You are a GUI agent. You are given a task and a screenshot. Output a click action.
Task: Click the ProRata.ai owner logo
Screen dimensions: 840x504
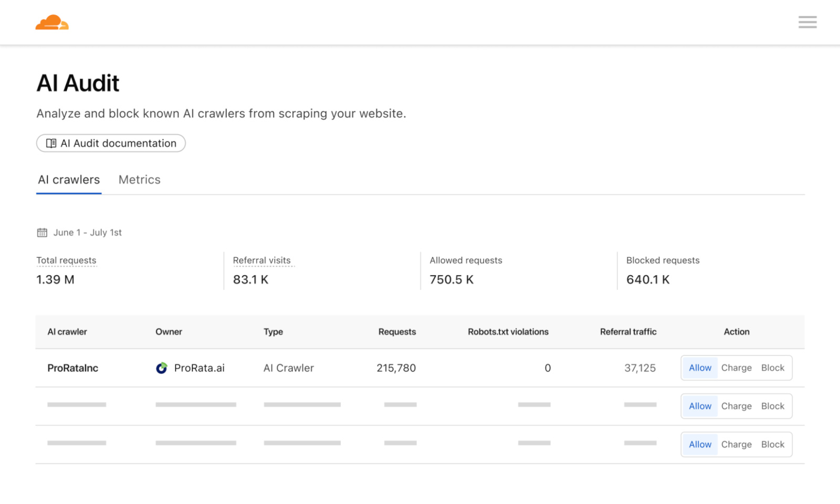tap(162, 368)
